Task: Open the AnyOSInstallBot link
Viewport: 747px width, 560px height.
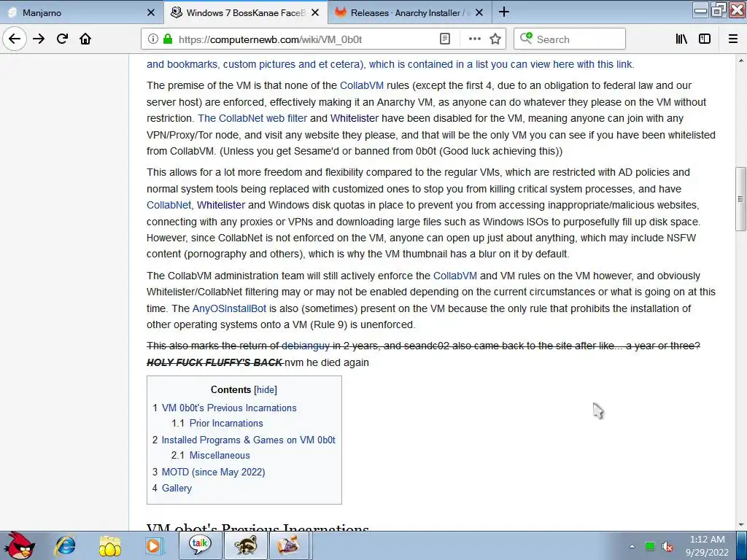Action: 229,308
